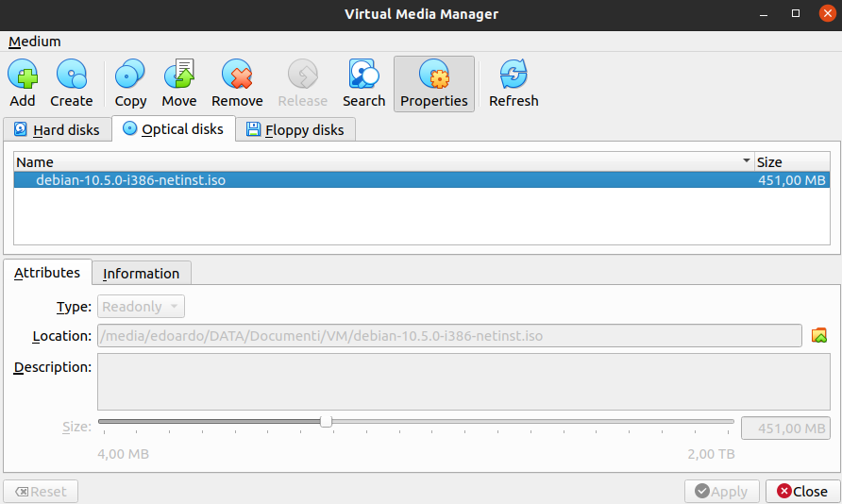Click the Apply button
This screenshot has height=504, width=842.
[722, 491]
